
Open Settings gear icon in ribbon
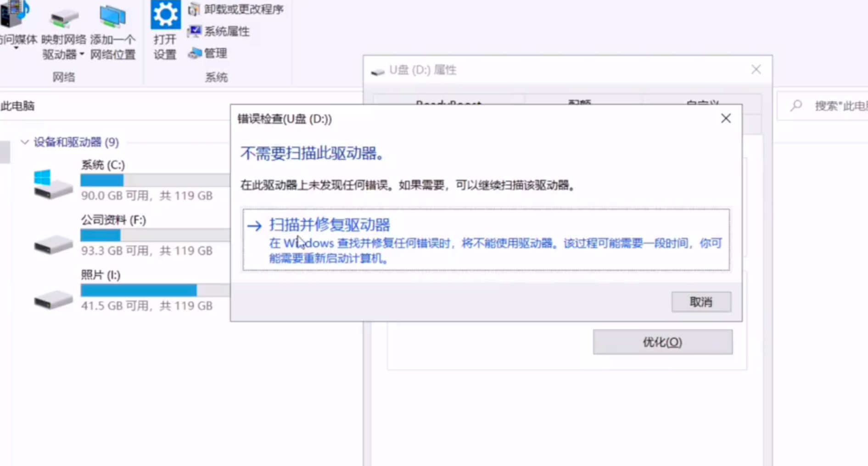[165, 15]
